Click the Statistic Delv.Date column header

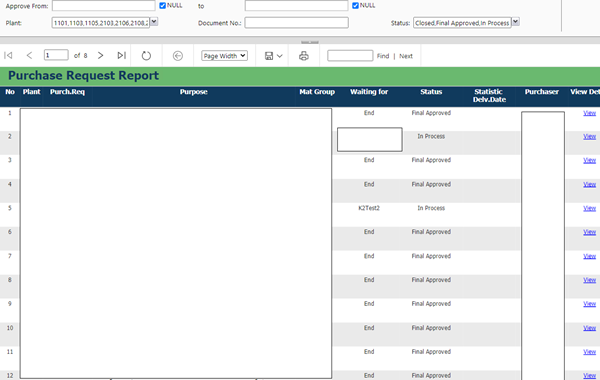pos(489,96)
